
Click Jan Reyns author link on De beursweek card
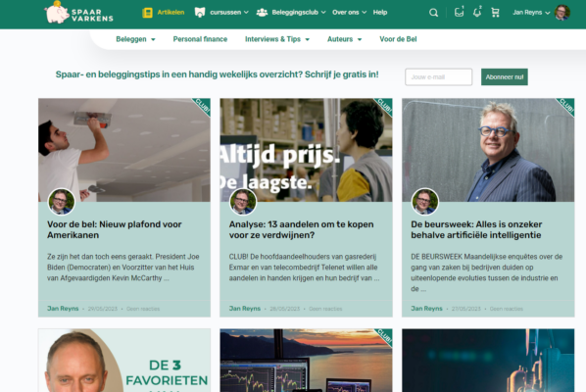tap(427, 309)
